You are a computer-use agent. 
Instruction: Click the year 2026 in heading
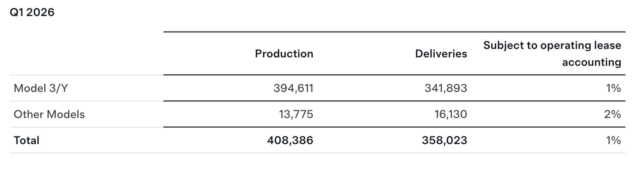point(41,12)
